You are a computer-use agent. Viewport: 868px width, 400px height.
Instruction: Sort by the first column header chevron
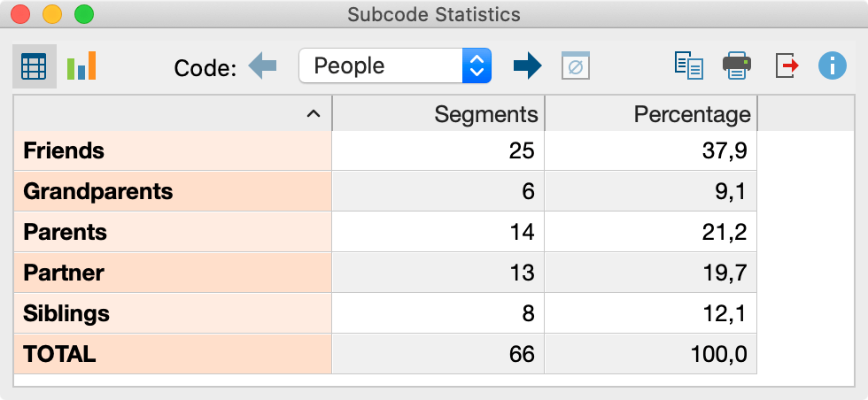tap(312, 114)
